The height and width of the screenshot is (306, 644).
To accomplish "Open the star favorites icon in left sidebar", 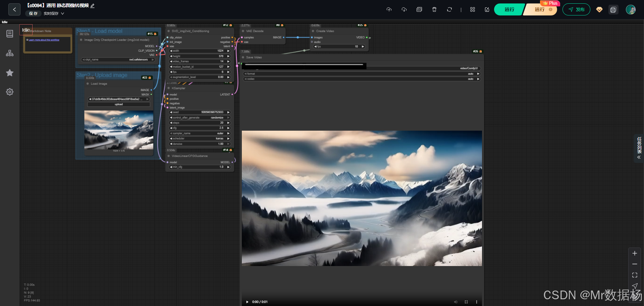I will 10,73.
